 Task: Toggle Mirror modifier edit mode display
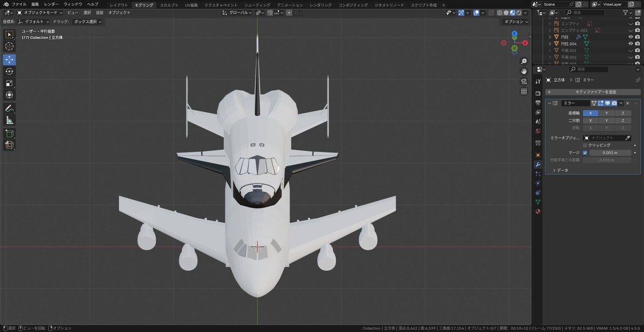click(x=600, y=104)
